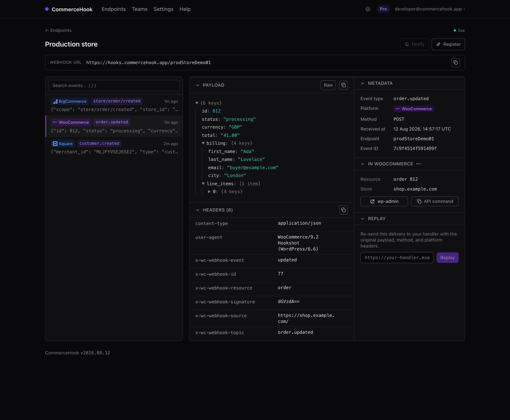Viewport: 510px width, 420px height.
Task: Click the Pro plan badge
Action: (383, 9)
